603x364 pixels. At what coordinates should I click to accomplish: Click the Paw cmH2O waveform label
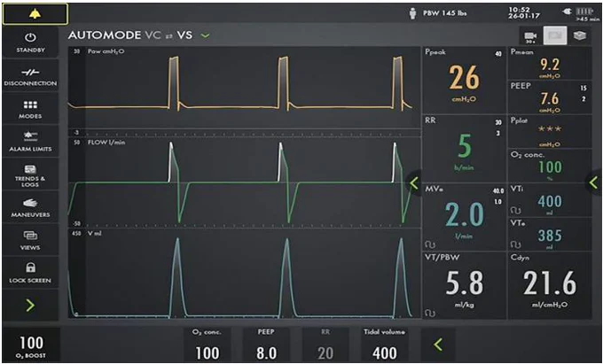[105, 51]
